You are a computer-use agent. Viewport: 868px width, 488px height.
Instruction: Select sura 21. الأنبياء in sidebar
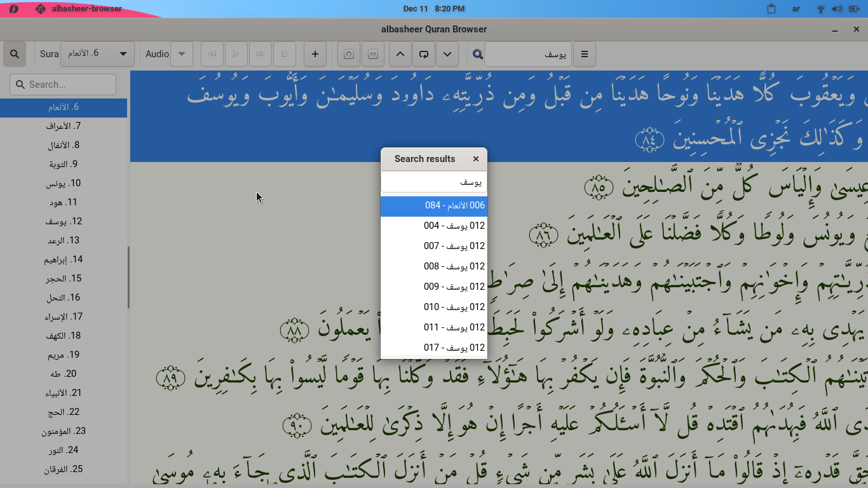pos(64,393)
